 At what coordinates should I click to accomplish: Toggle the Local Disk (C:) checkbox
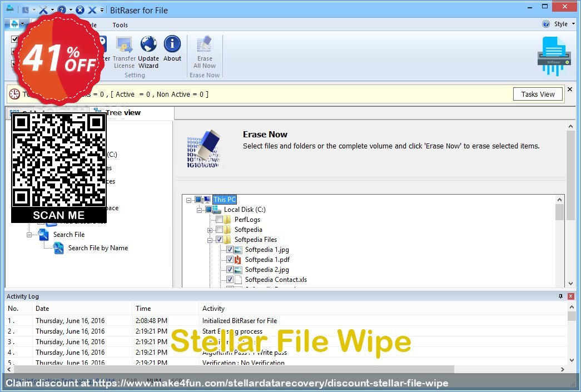point(208,209)
